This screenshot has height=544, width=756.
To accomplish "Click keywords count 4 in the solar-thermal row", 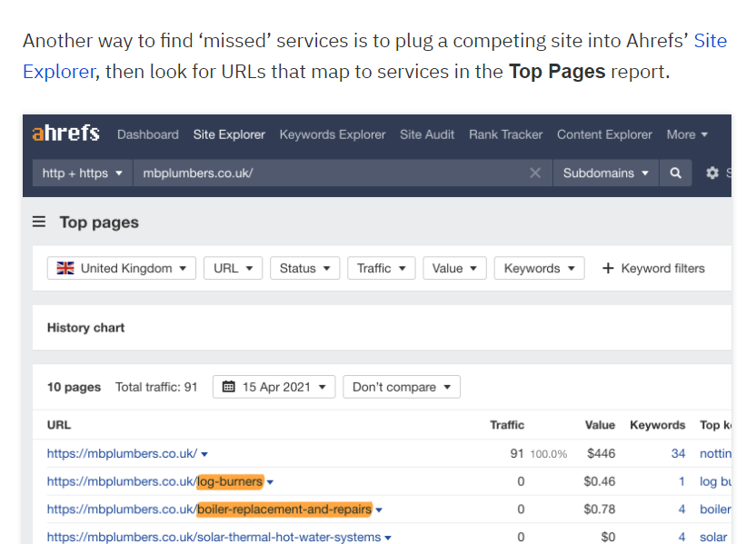I will 681,537.
